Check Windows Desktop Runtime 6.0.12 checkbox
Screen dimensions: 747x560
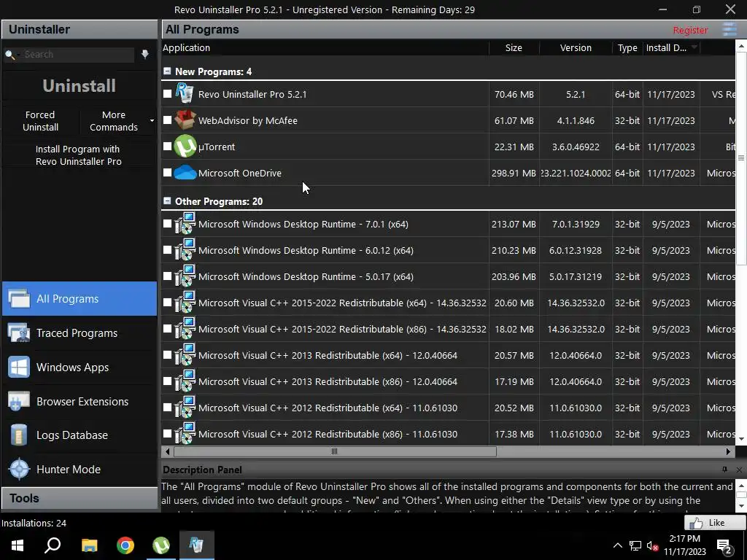click(x=167, y=249)
